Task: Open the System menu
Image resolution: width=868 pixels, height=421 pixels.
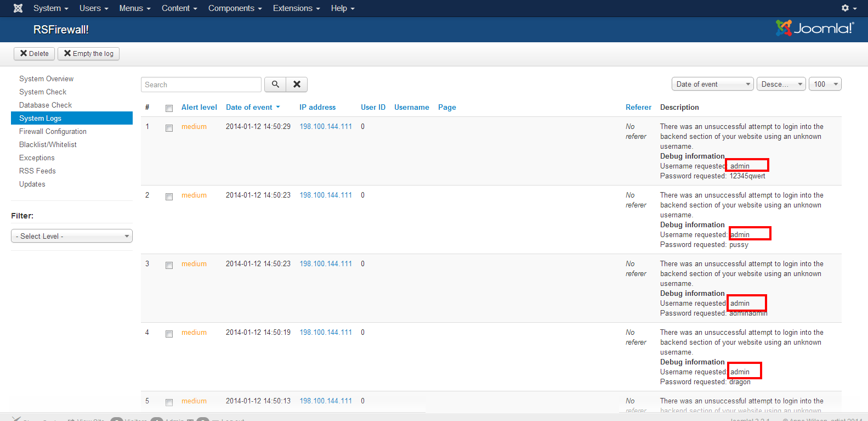Action: click(x=50, y=8)
